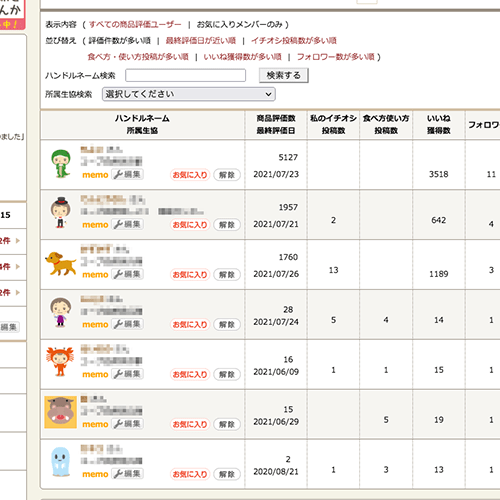Select the brown dog avatar

(60, 264)
